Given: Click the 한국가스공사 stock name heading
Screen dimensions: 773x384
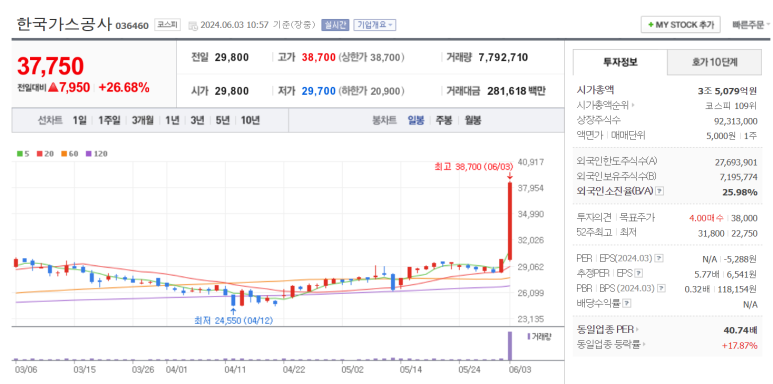Looking at the screenshot, I should point(64,24).
